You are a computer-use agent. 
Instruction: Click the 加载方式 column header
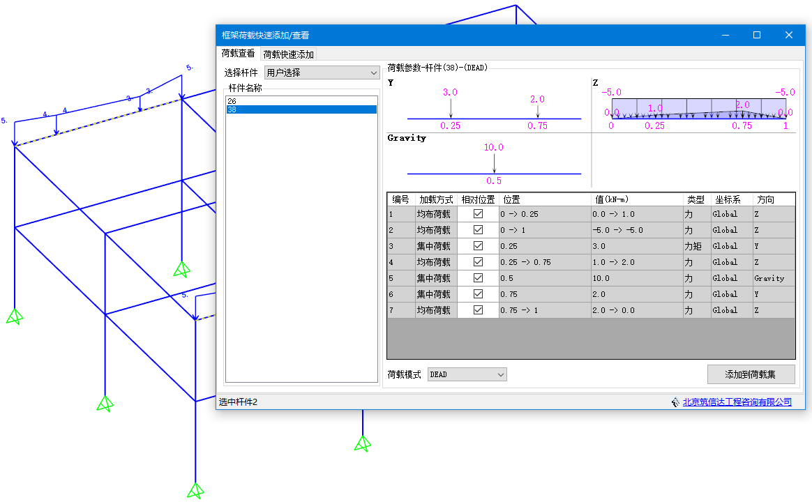coord(436,199)
